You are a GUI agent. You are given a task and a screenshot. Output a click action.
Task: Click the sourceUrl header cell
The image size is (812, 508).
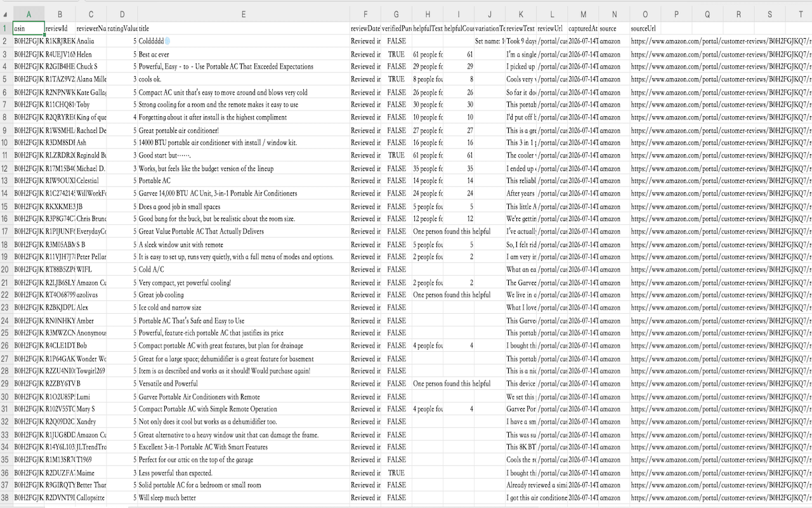[x=645, y=29]
